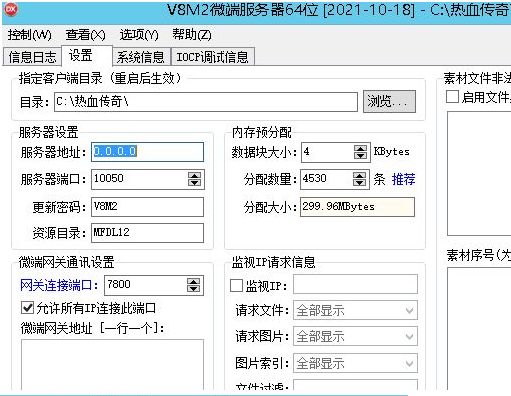511x396 pixels.
Task: Open the 查看(X) menu
Action: [85, 35]
